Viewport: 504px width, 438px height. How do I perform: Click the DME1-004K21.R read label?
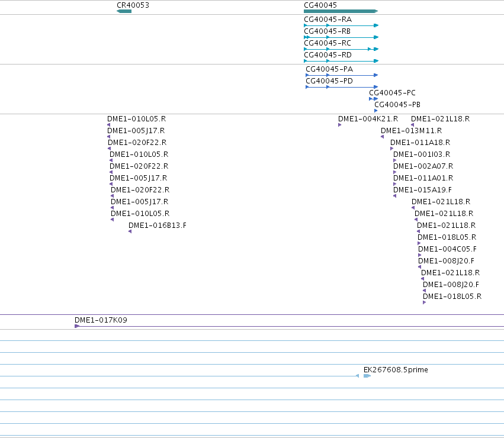368,119
